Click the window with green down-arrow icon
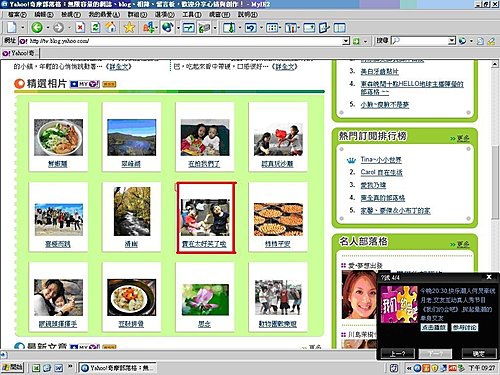 229,27
